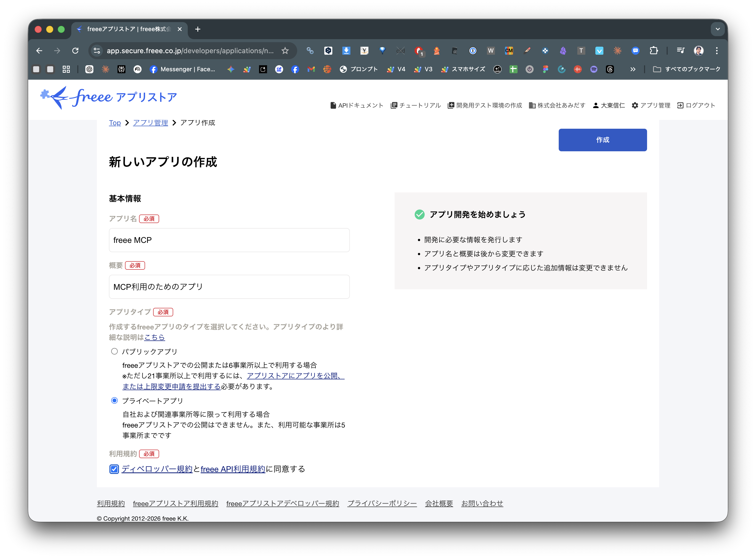Expand hidden bookmarks with the chevron

point(633,69)
